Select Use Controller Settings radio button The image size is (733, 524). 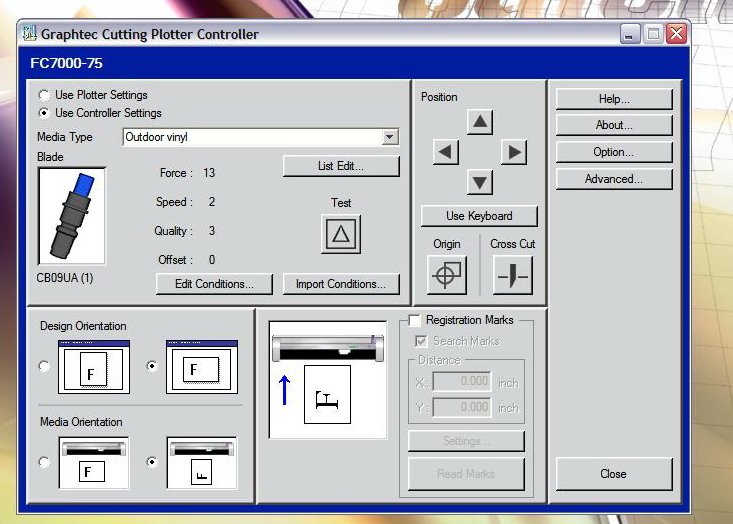(44, 113)
